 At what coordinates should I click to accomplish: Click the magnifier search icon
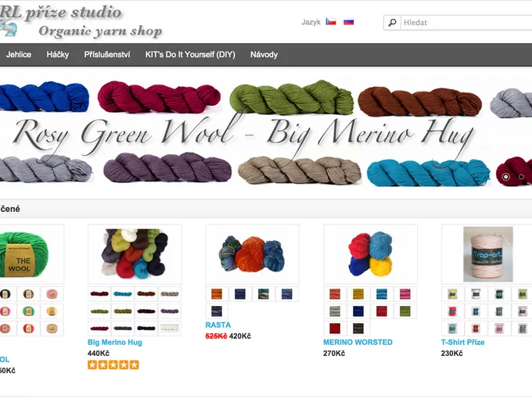pyautogui.click(x=392, y=23)
